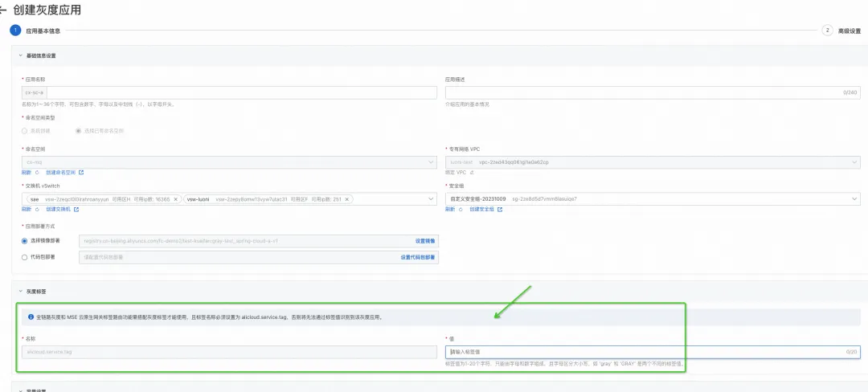Click the 设置代码包部署 link
Image resolution: width=868 pixels, height=392 pixels.
coord(418,257)
